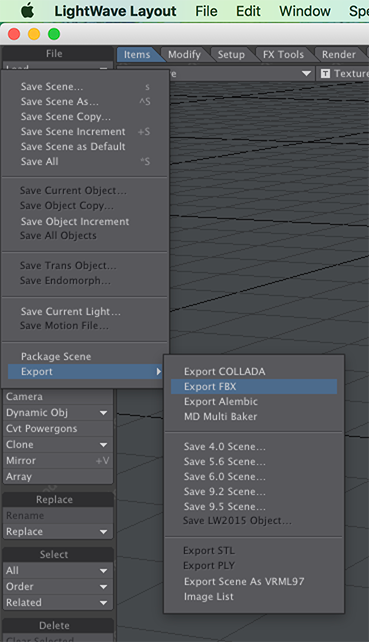Screen dimensions: 369x642
Task: Open the Export submenu arrow
Action: pos(158,371)
